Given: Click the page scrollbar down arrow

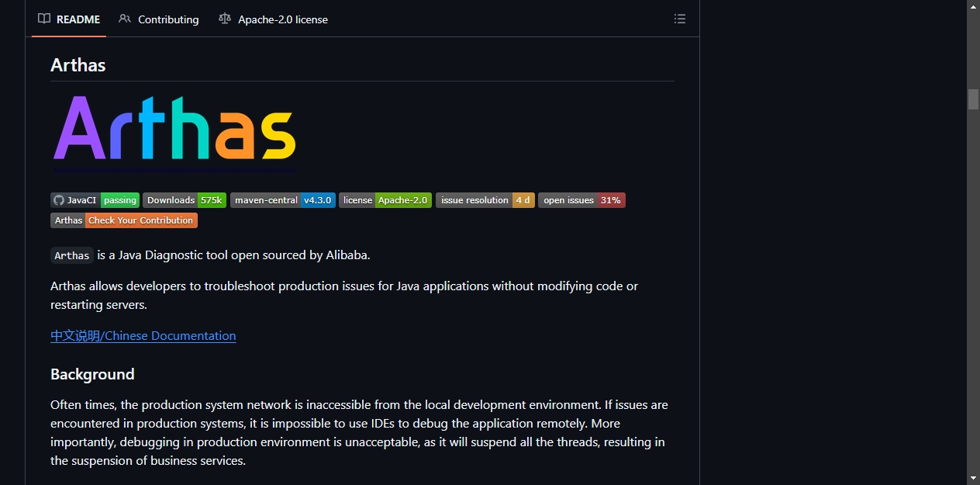Looking at the screenshot, I should coord(973,478).
